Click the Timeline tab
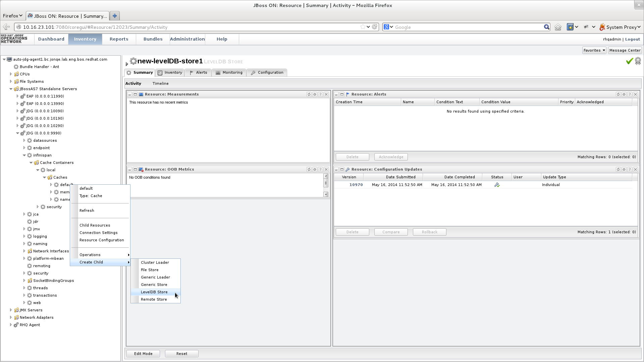The image size is (644, 362). coord(160,83)
